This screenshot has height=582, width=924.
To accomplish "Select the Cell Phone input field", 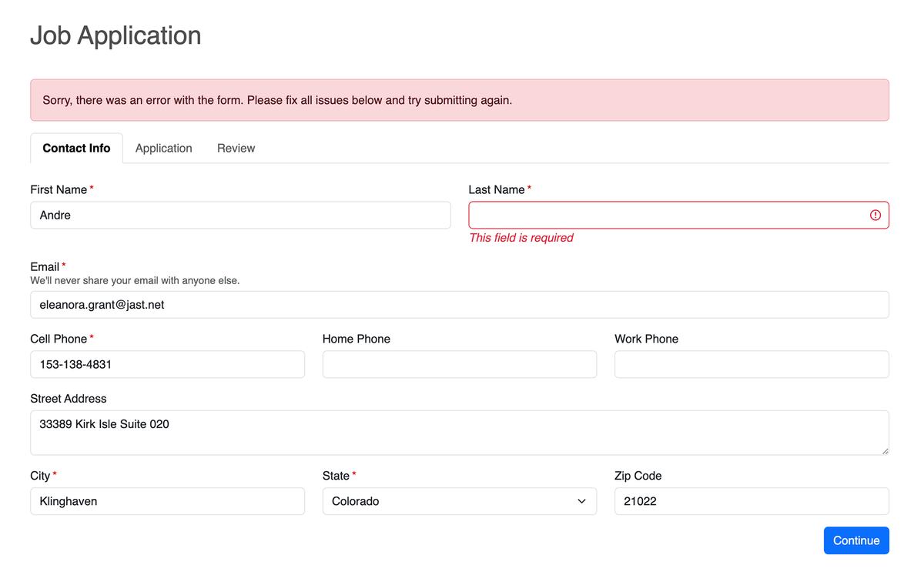I will (x=167, y=365).
